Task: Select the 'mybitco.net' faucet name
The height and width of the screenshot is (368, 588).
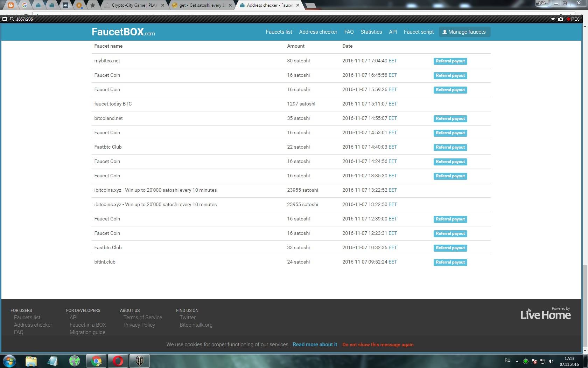Action: (x=107, y=61)
